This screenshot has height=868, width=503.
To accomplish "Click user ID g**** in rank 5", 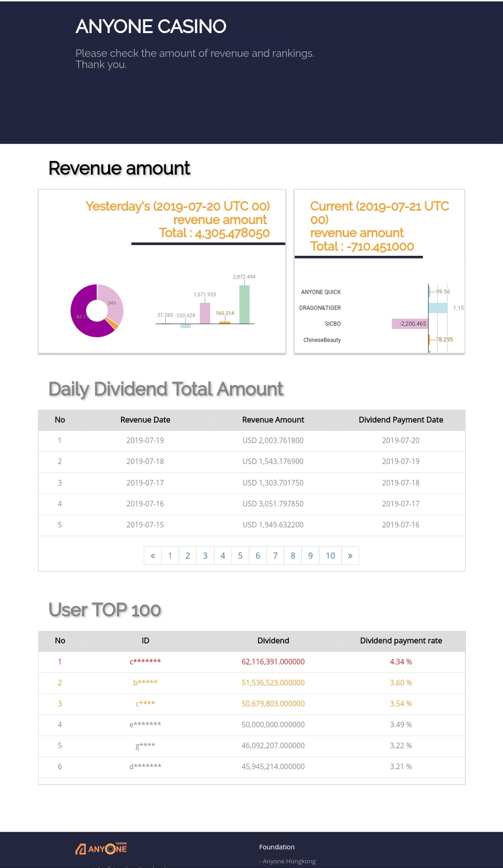I will point(145,745).
